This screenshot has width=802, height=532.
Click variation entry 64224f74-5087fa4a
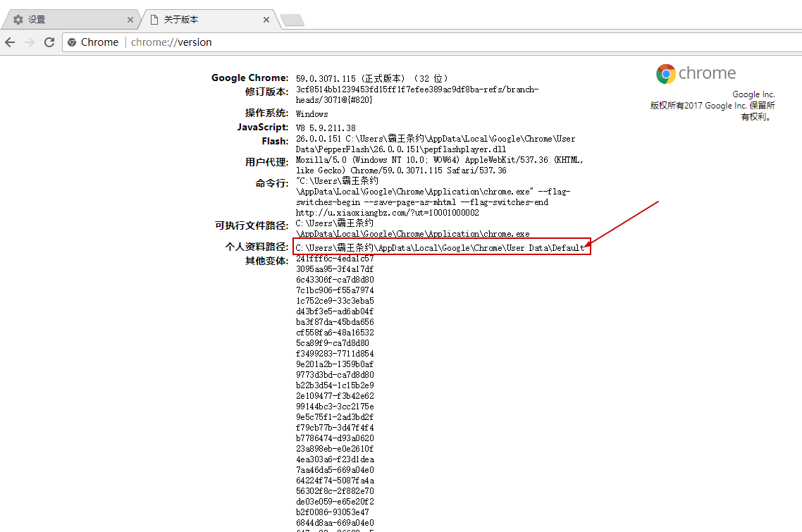point(335,481)
